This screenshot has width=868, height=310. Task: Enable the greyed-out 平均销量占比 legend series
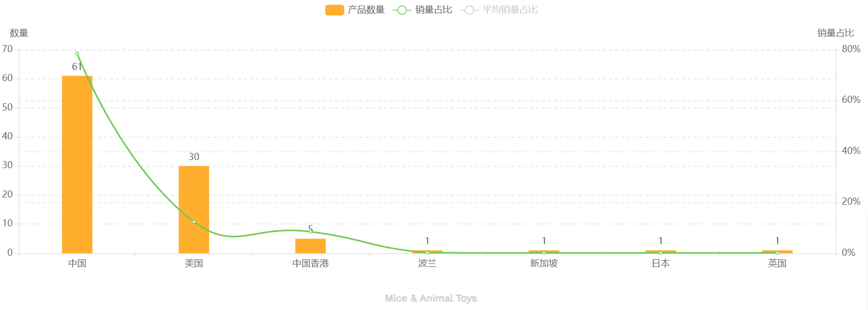tap(510, 10)
